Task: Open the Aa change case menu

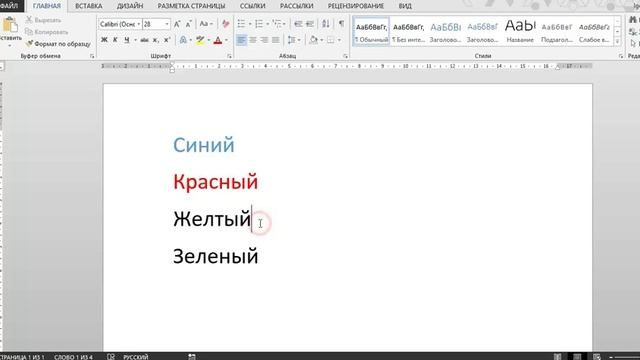Action: point(206,24)
